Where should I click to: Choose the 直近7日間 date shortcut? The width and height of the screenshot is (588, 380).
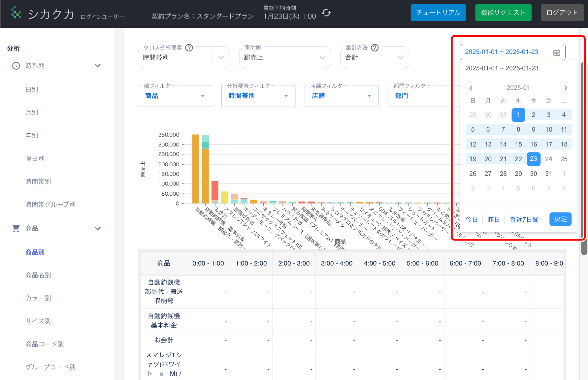524,220
